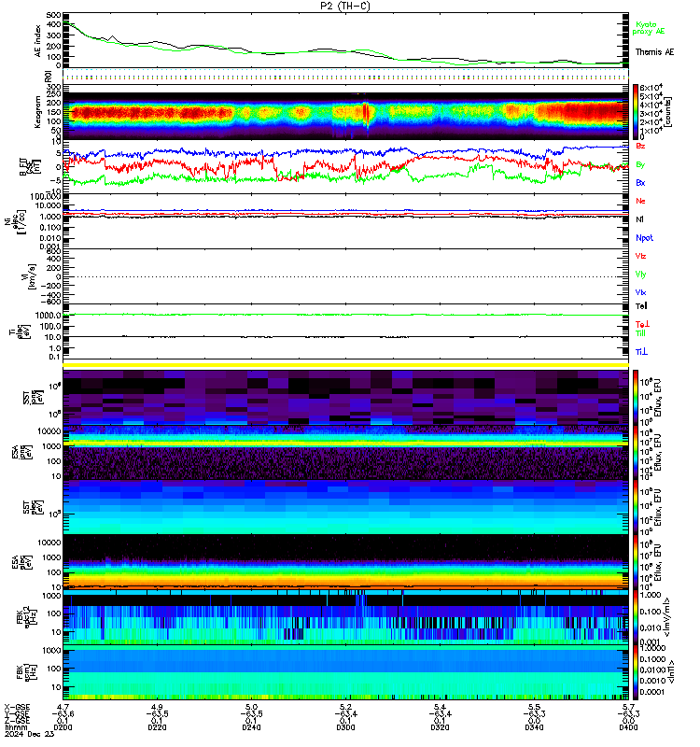
Task: Click the 0220 time tick label
Action: (157, 727)
